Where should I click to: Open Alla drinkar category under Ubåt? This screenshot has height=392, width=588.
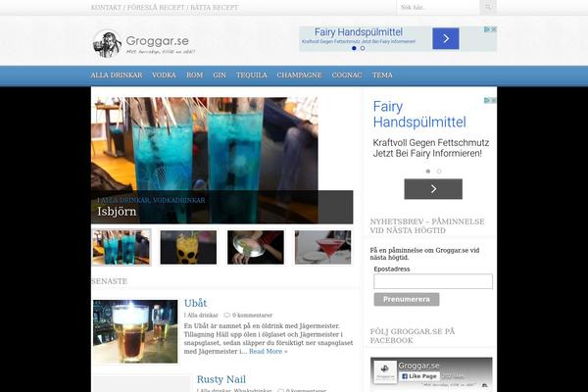click(203, 316)
